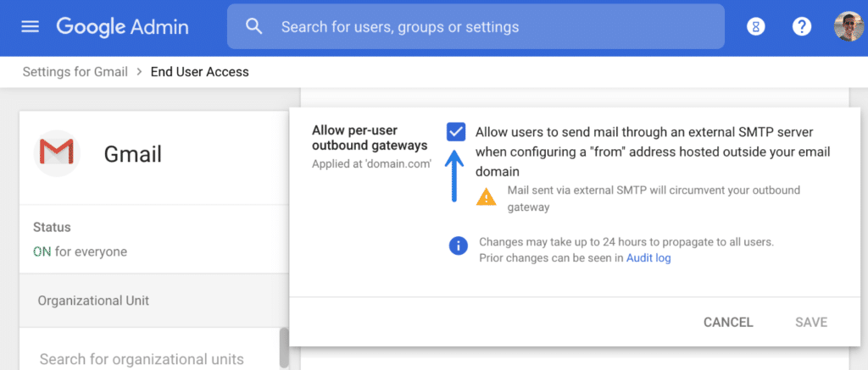
Task: Open the help question mark icon
Action: tap(802, 26)
